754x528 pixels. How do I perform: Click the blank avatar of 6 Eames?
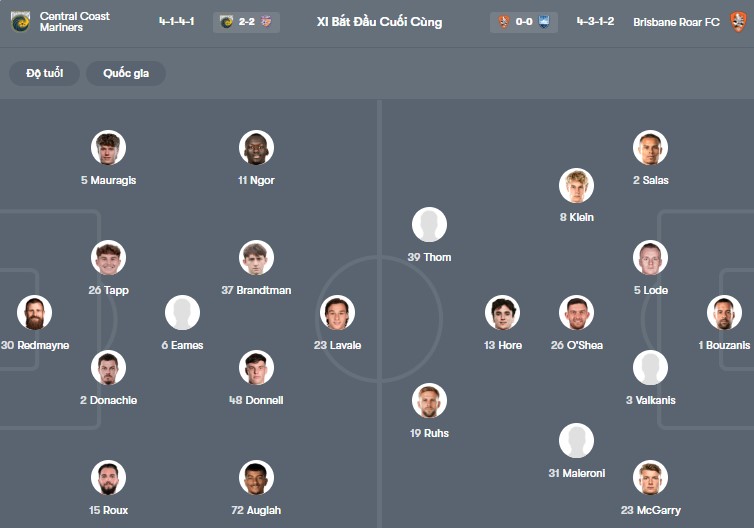[182, 313]
